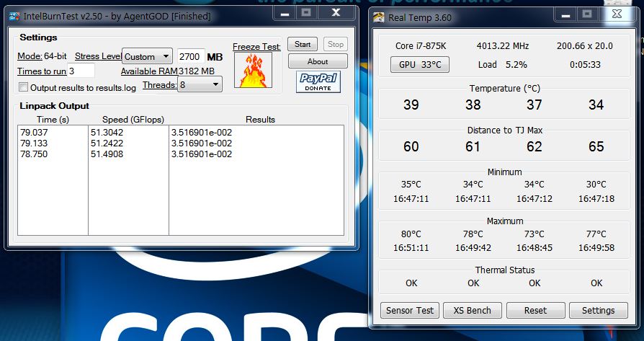The width and height of the screenshot is (644, 341).
Task: Click the memory size field showing 2700
Action: click(x=191, y=56)
